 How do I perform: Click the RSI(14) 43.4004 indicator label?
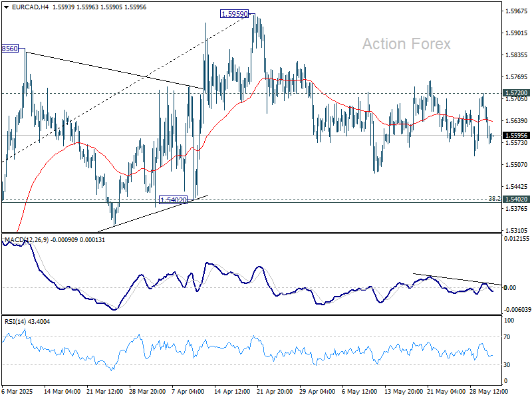pyautogui.click(x=27, y=321)
